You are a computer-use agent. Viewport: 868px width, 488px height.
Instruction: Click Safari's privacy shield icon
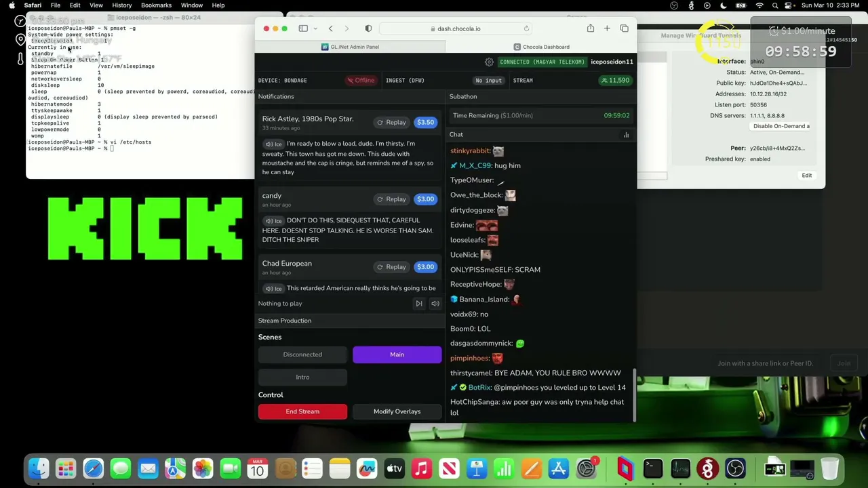(x=368, y=28)
